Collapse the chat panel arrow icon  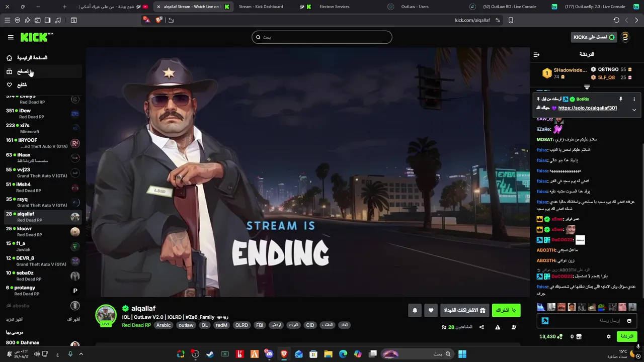click(x=536, y=54)
